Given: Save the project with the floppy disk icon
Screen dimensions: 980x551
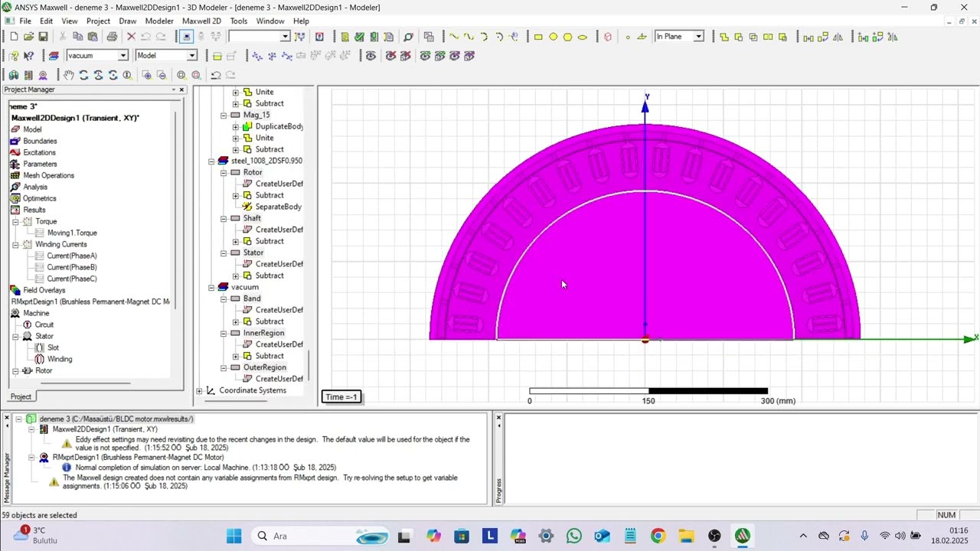Looking at the screenshot, I should point(43,37).
